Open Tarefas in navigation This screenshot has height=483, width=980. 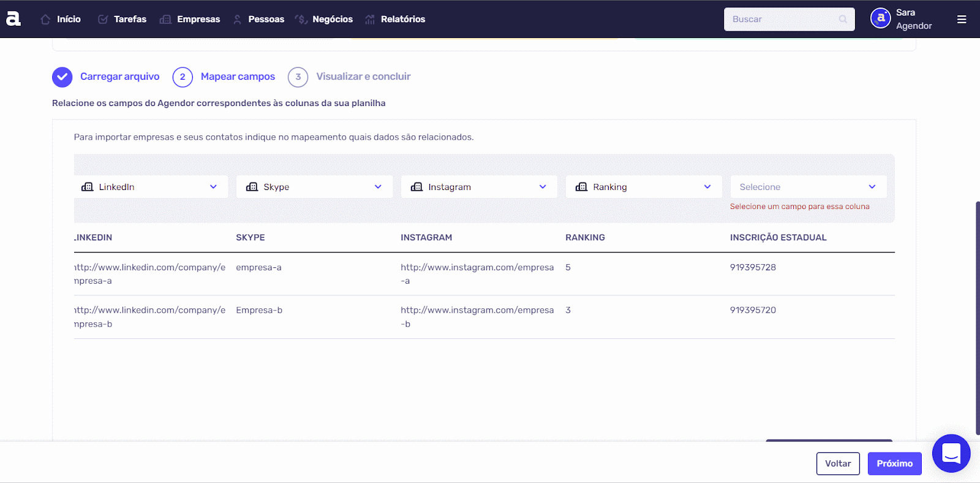pos(130,20)
